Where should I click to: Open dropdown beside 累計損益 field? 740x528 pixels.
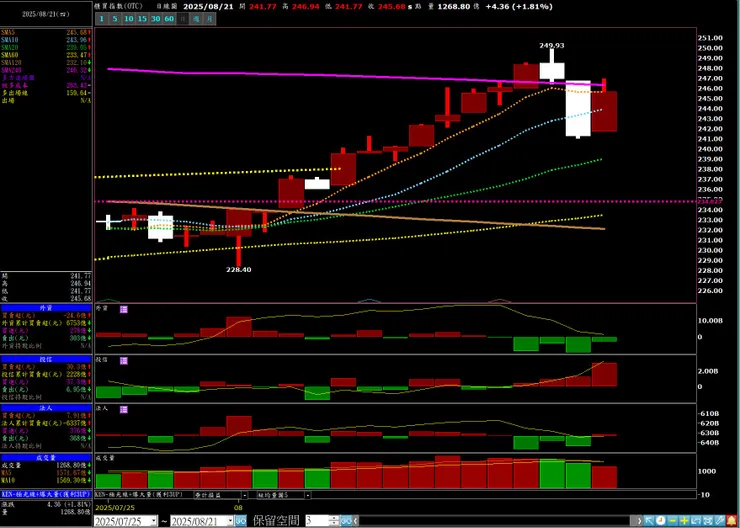(x=244, y=495)
